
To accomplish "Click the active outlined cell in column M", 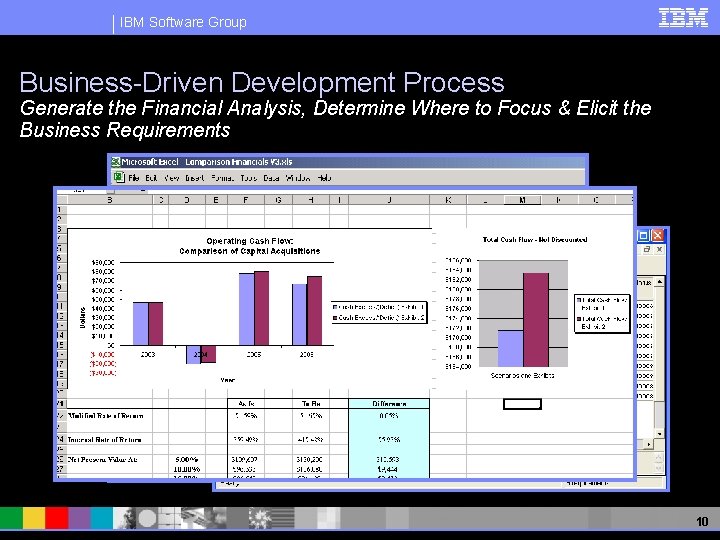I will [523, 404].
